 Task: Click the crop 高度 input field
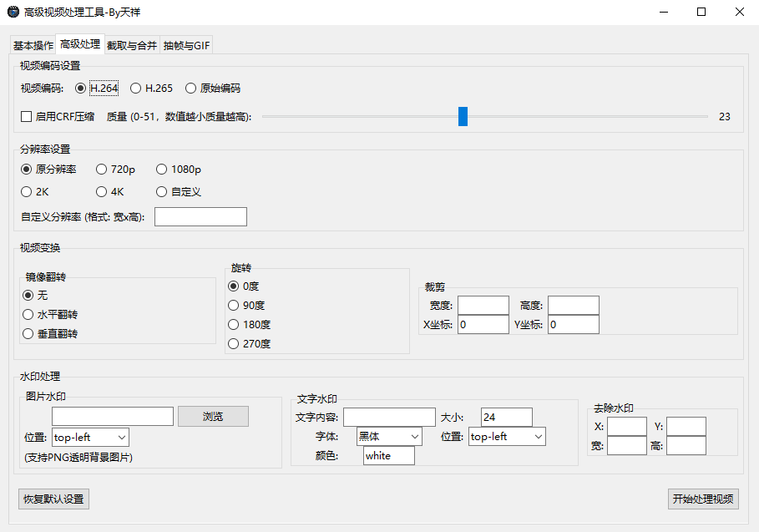(x=574, y=306)
